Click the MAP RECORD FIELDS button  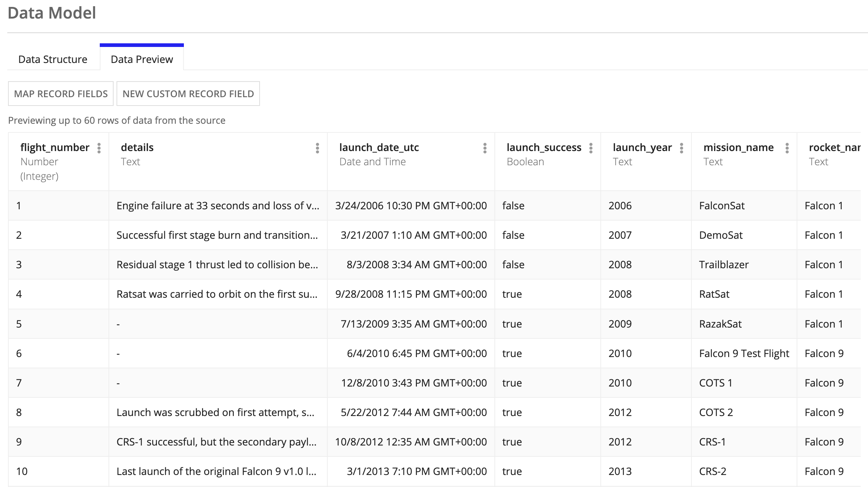click(x=61, y=94)
